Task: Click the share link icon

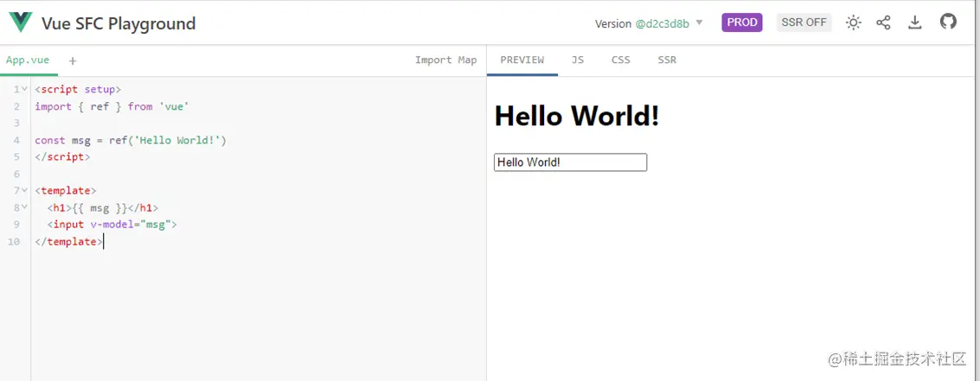Action: click(883, 23)
